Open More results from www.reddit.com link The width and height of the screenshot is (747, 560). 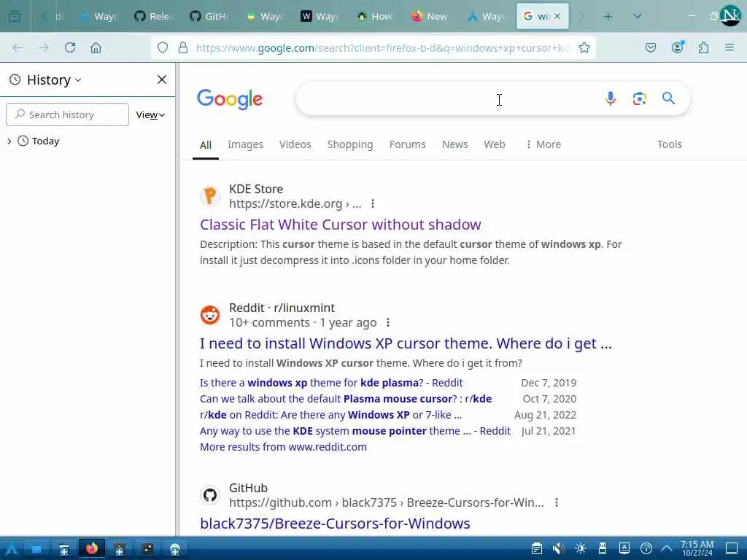coord(284,447)
